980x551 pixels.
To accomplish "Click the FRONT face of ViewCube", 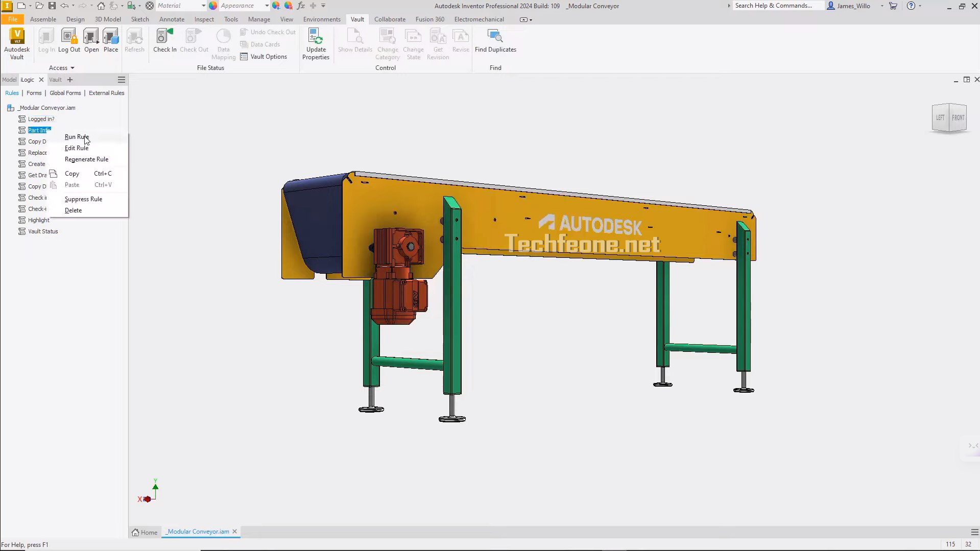I will click(x=958, y=118).
